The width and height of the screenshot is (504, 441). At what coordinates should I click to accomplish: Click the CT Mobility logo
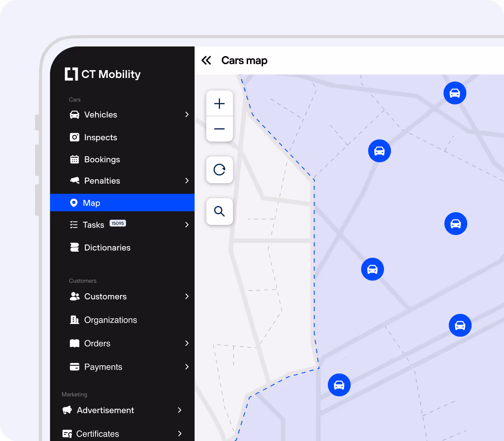click(x=103, y=74)
